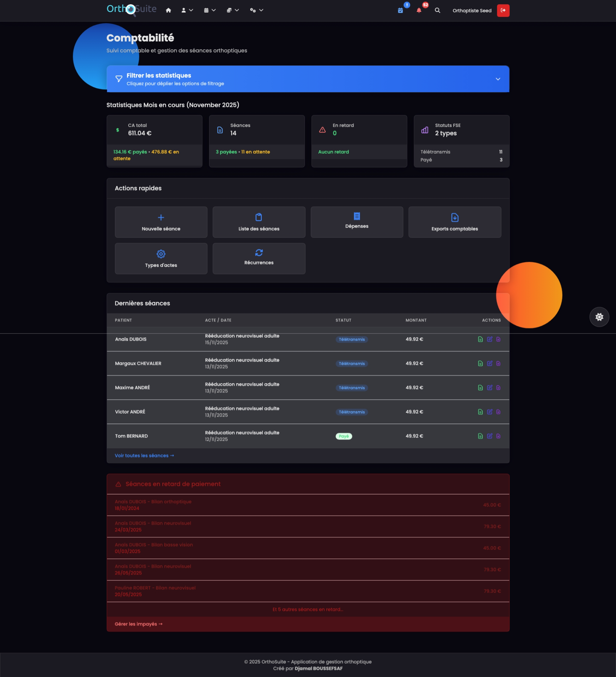This screenshot has height=677, width=616.
Task: Open the patients dropdown in the navbar
Action: (x=187, y=10)
